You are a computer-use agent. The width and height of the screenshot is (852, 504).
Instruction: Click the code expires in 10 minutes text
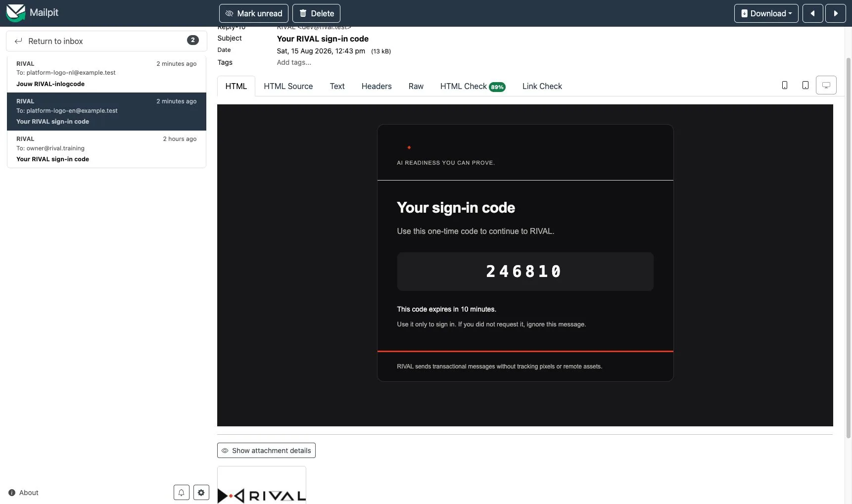pyautogui.click(x=446, y=309)
